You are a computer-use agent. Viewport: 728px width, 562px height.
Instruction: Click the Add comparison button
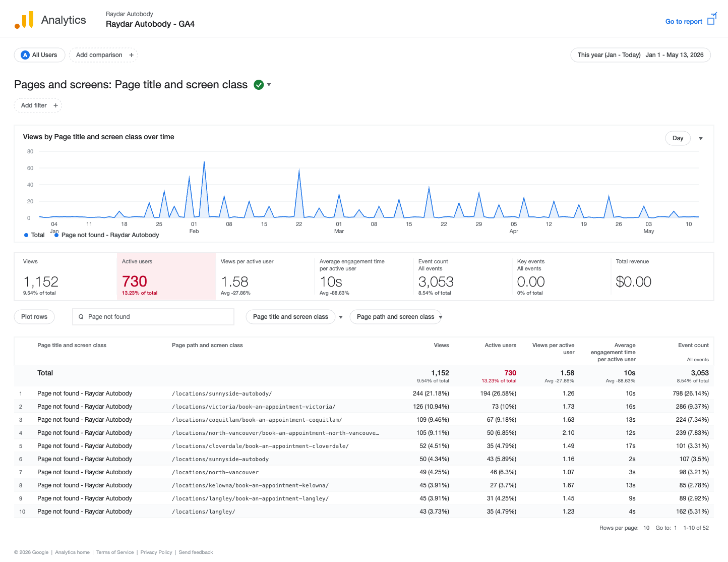[x=103, y=55]
